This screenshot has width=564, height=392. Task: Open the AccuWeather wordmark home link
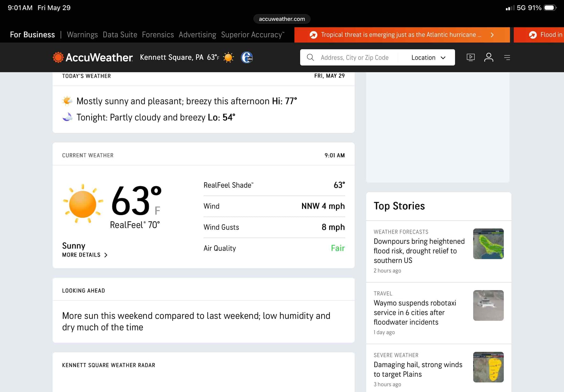click(99, 57)
